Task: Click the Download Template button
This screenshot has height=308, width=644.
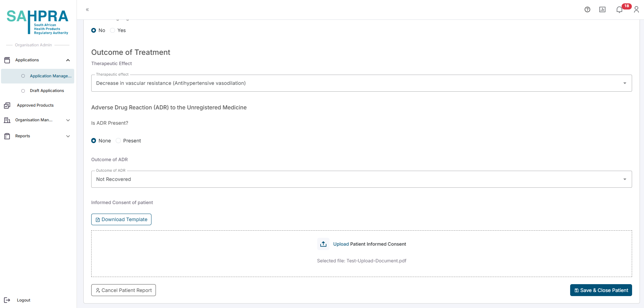Action: tap(121, 219)
